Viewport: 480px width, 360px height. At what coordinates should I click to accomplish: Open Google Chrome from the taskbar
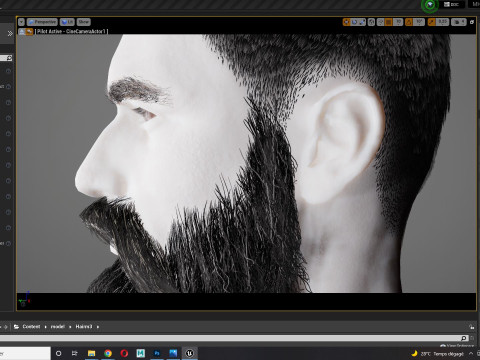pyautogui.click(x=108, y=353)
